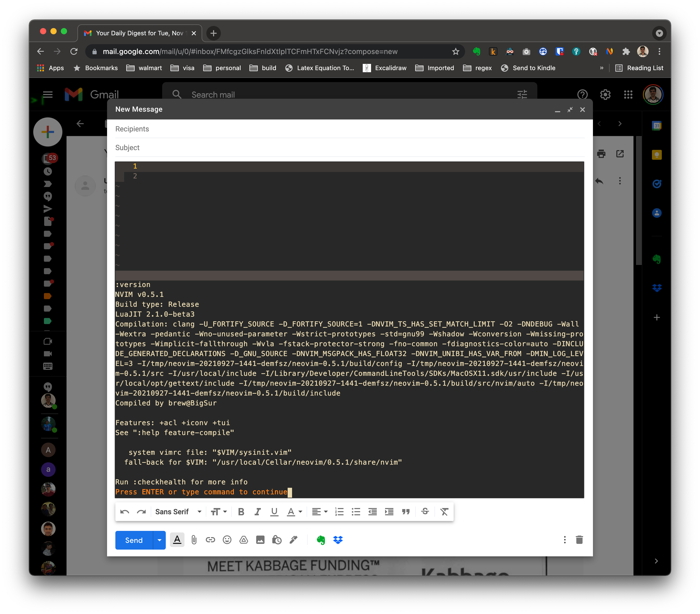700x614 pixels.
Task: Apply strikethrough formatting
Action: pos(425,511)
